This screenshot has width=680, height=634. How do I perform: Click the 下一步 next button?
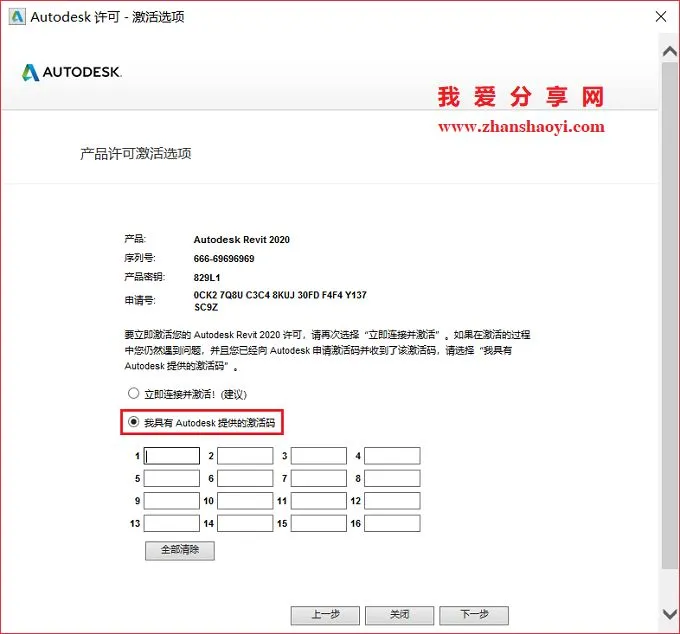coord(474,615)
